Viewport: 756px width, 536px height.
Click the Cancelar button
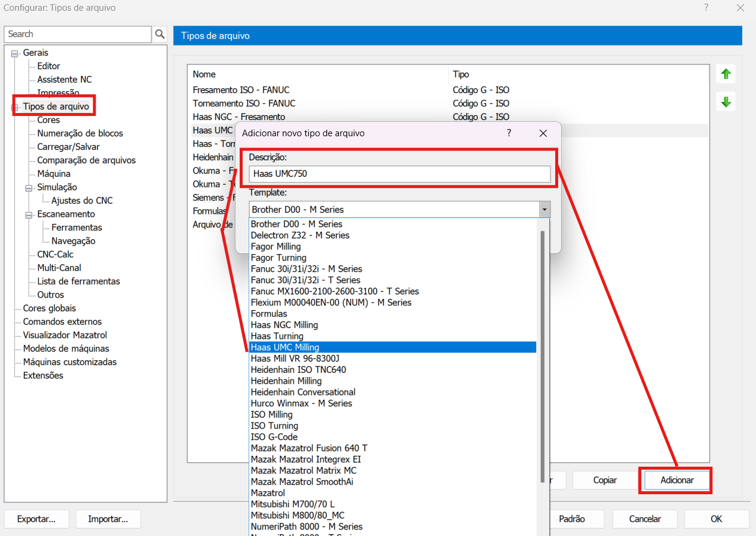[x=645, y=519]
